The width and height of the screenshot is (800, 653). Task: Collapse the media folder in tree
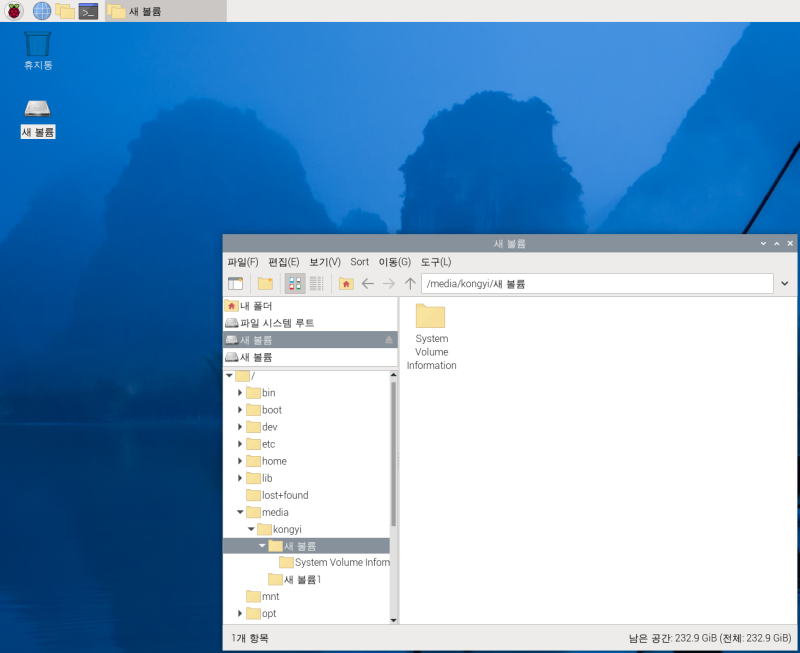[240, 512]
